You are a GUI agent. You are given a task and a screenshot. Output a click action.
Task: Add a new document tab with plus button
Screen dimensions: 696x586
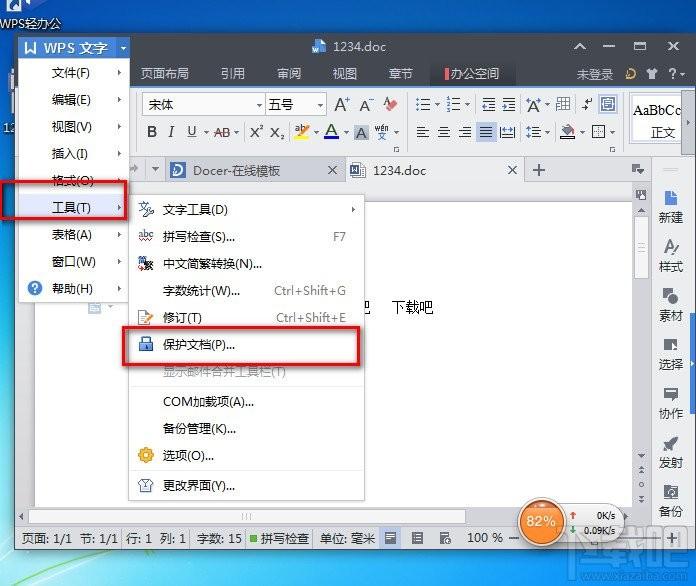coord(539,170)
